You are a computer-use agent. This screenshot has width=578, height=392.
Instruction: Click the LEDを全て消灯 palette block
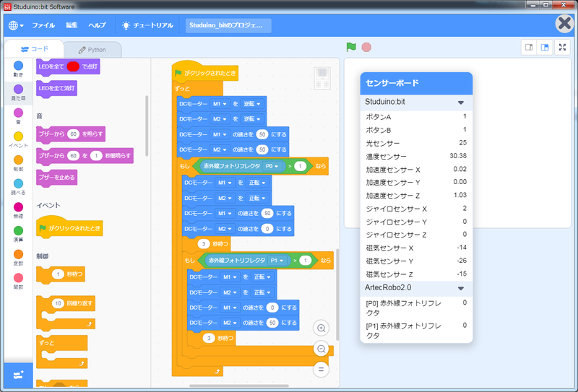56,88
